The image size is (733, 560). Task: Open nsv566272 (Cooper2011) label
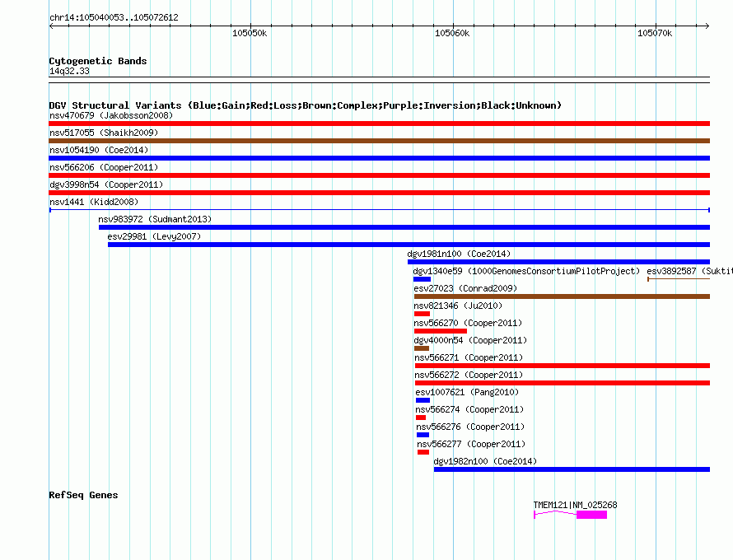coord(469,375)
